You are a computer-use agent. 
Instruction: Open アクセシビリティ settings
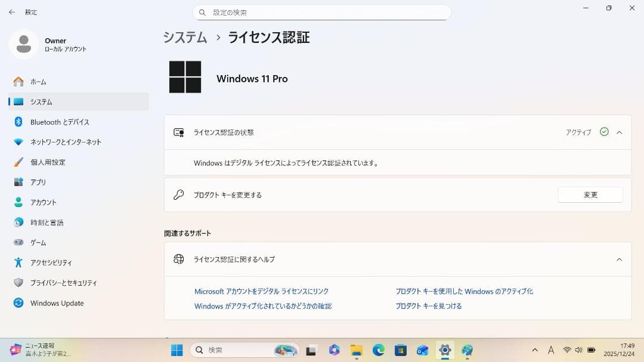tap(79, 262)
